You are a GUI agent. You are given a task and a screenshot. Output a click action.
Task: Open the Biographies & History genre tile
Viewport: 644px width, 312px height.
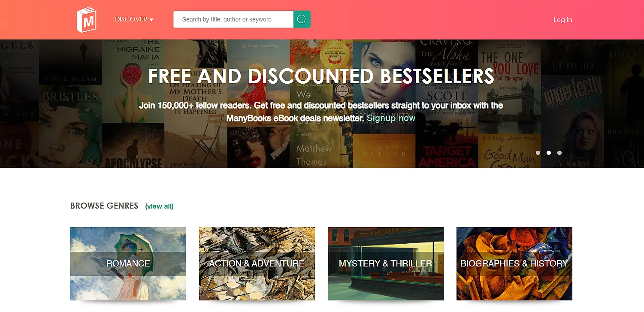click(x=514, y=264)
